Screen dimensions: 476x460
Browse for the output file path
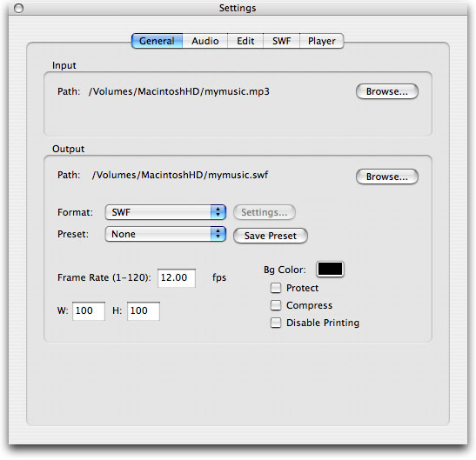[x=386, y=177]
